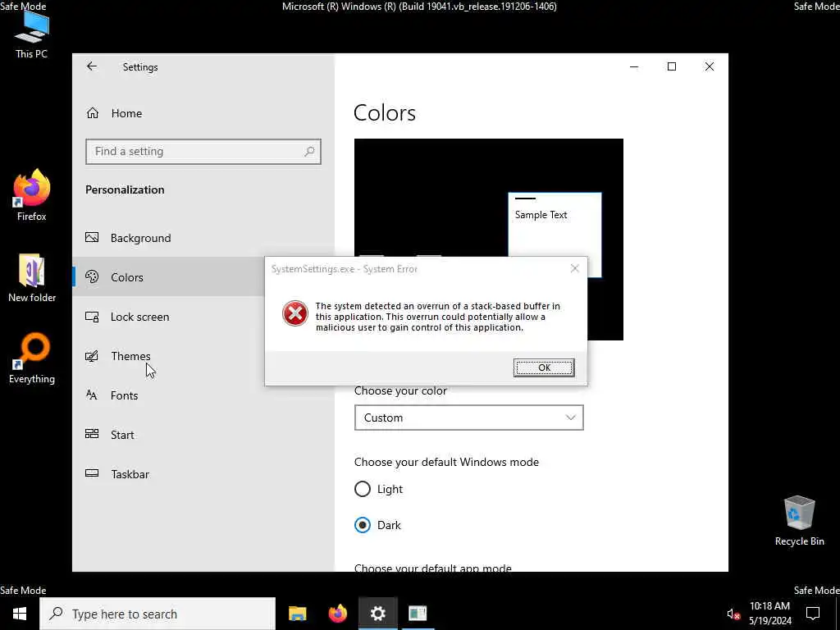The height and width of the screenshot is (630, 840).
Task: Click the Home house icon
Action: [93, 113]
